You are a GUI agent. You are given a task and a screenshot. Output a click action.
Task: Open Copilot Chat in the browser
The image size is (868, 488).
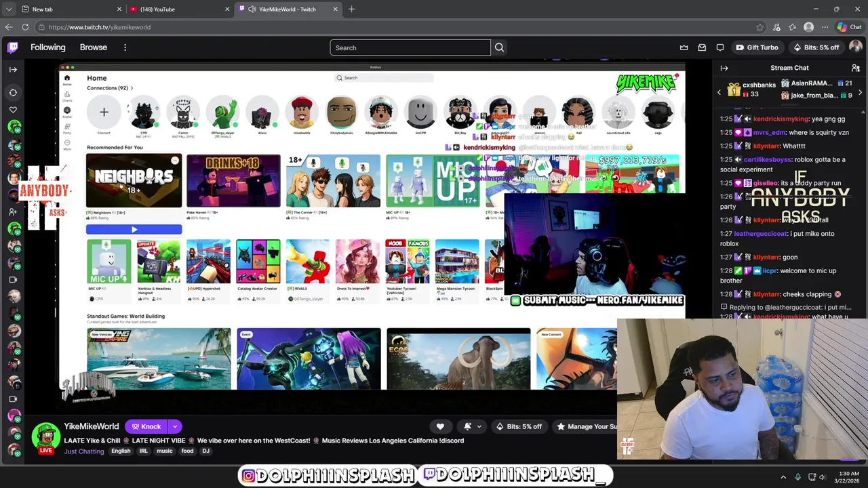(849, 27)
